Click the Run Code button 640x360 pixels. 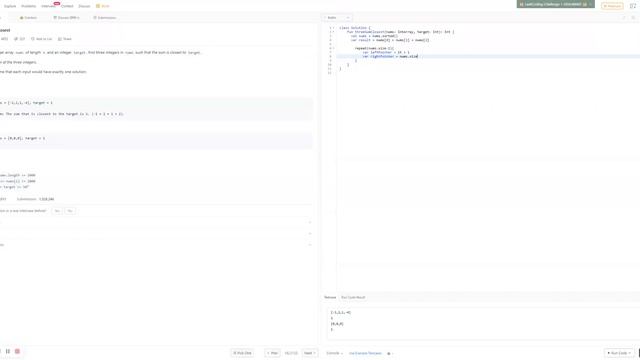pos(620,353)
